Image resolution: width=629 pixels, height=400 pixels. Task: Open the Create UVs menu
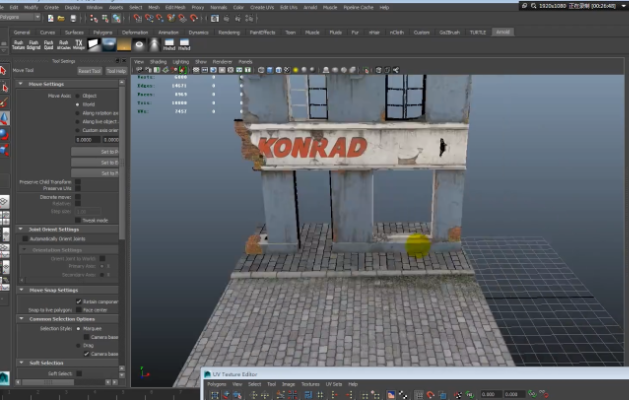click(x=262, y=7)
